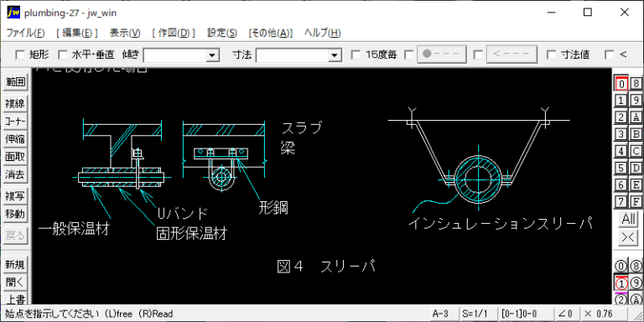This screenshot has width=644, height=322.
Task: Open the ヘルプ(H) menu
Action: [x=322, y=33]
